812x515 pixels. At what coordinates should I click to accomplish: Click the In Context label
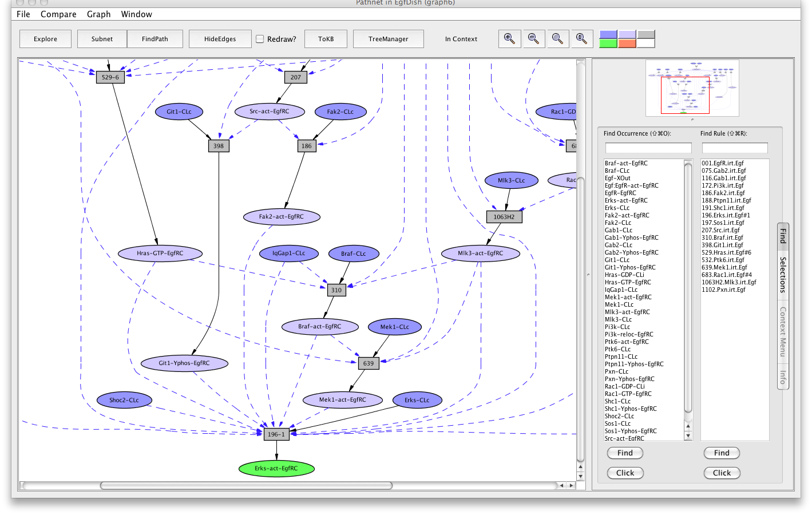[461, 39]
